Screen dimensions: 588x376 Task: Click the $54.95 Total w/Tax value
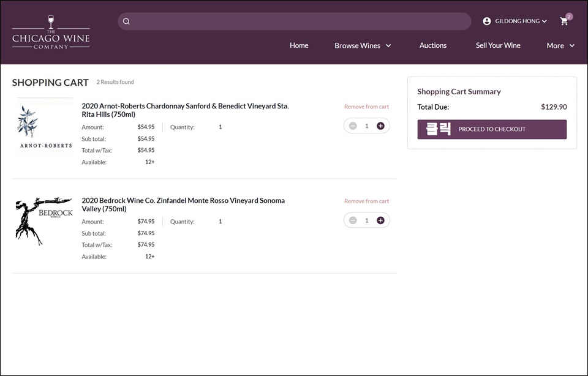click(146, 150)
